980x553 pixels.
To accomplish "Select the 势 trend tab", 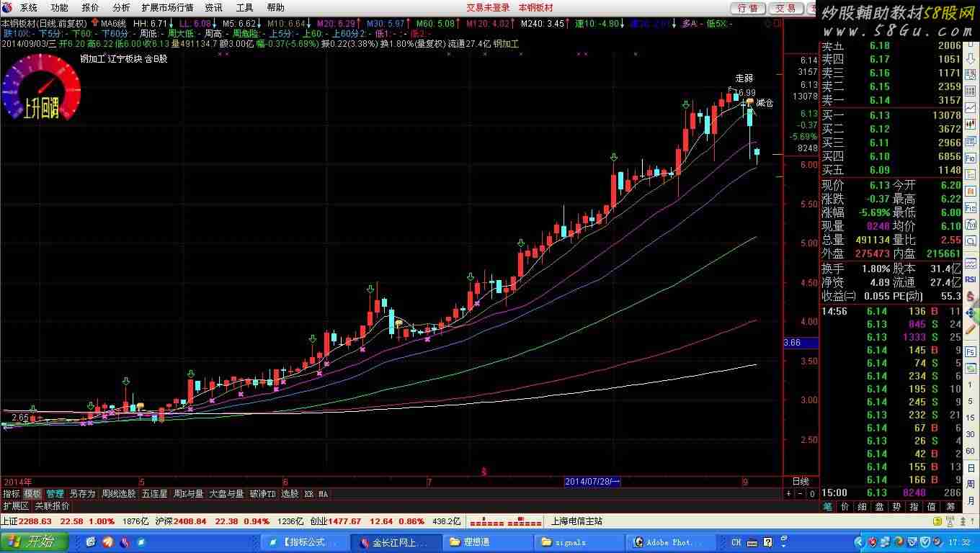I will (897, 506).
